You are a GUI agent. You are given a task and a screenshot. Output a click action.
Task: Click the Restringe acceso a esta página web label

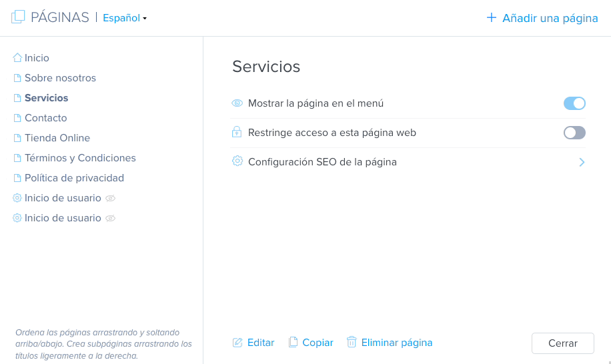click(332, 133)
